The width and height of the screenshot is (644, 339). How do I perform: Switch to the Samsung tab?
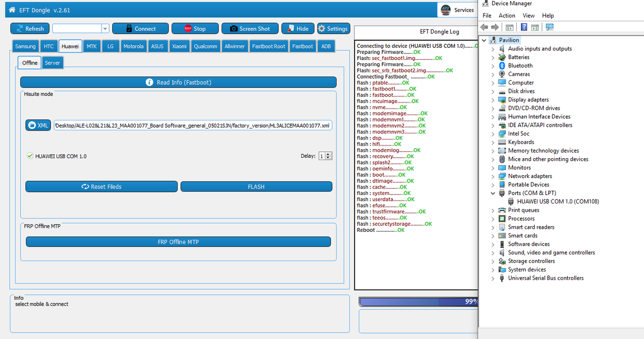pos(25,46)
